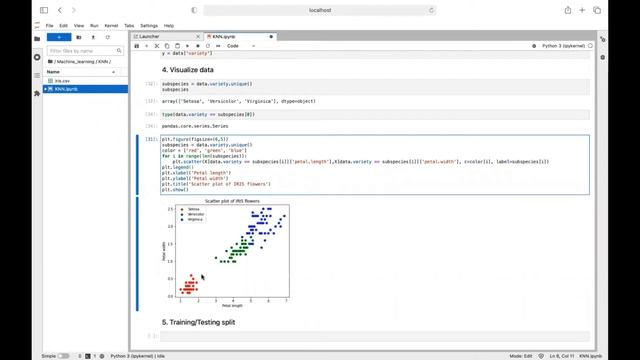Click the empty code cell under Training/Testing split
Screen dimensions: 640x360
375,336
